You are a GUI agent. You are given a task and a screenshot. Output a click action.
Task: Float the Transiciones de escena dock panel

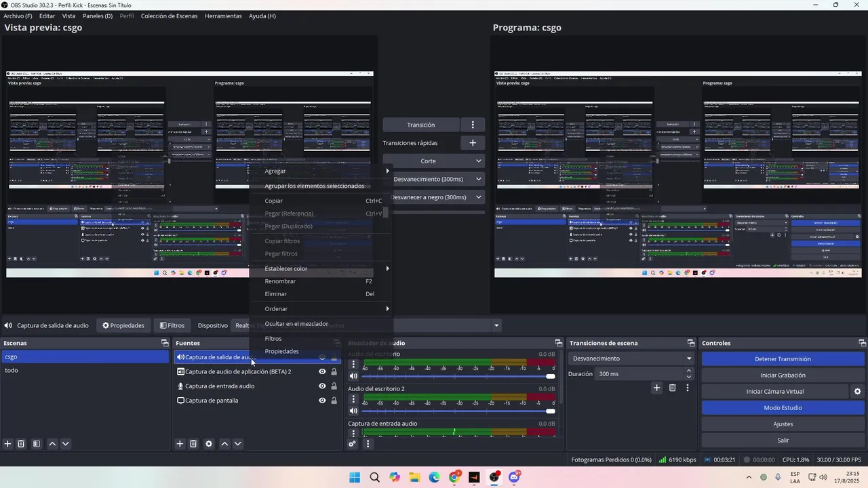[x=691, y=343]
